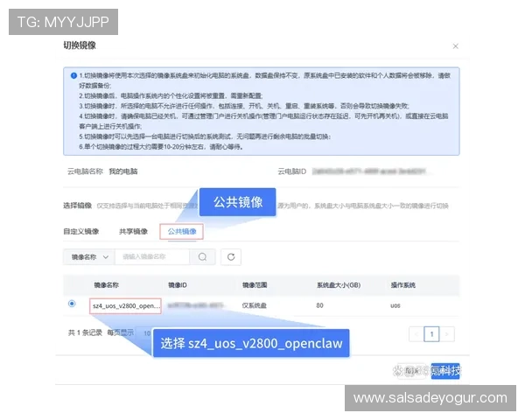Image resolution: width=525 pixels, height=420 pixels.
Task: Click the 镜像名称 column header
Action: 107,285
